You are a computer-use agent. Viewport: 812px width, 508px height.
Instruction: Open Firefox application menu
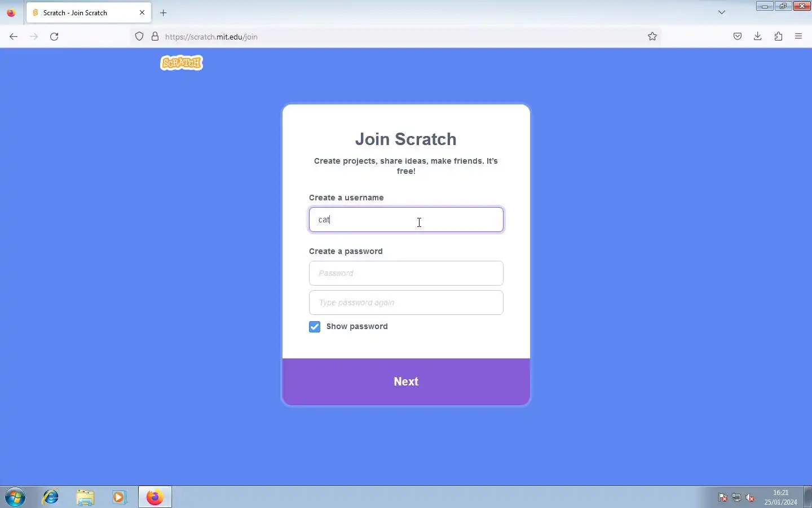coord(798,37)
